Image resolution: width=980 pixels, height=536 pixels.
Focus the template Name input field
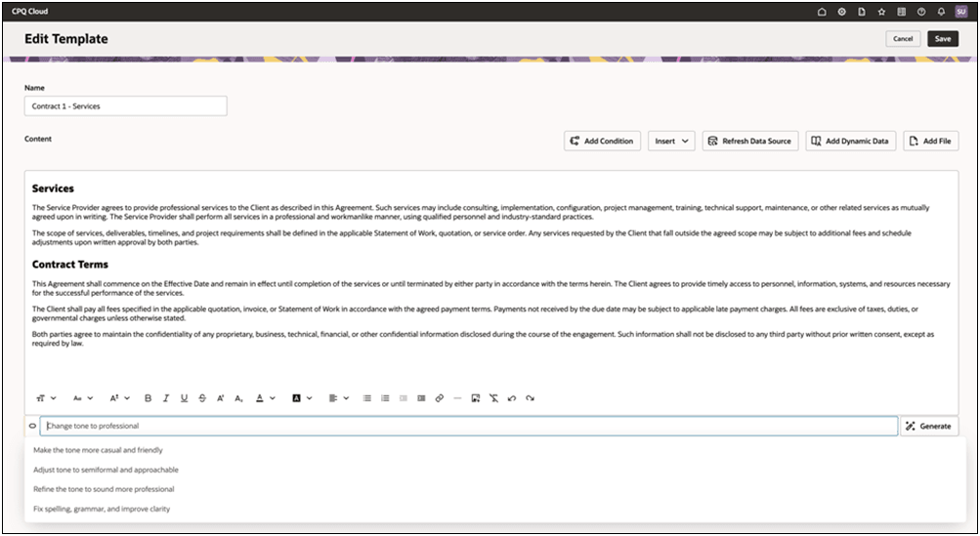(x=126, y=106)
